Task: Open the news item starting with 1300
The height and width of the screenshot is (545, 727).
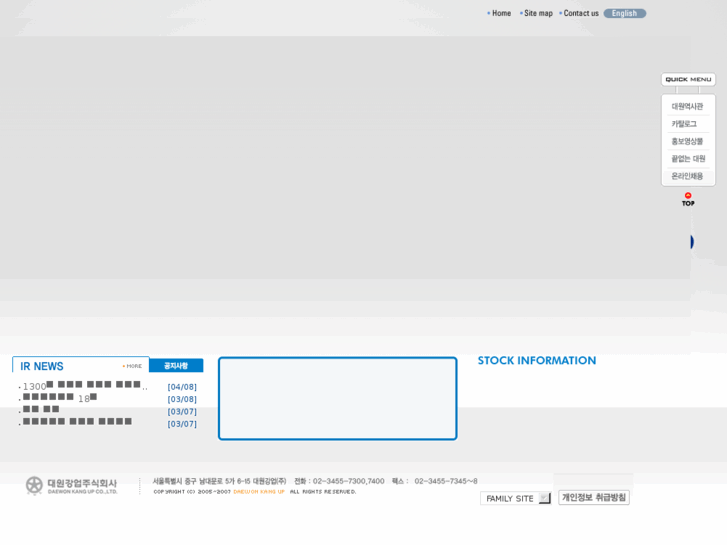Action: [x=85, y=386]
